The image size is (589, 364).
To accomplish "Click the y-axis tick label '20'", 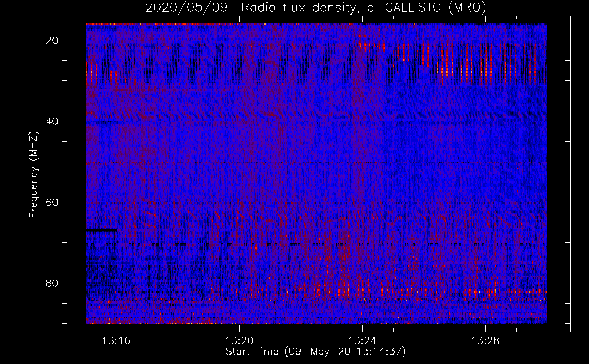I will (x=52, y=40).
